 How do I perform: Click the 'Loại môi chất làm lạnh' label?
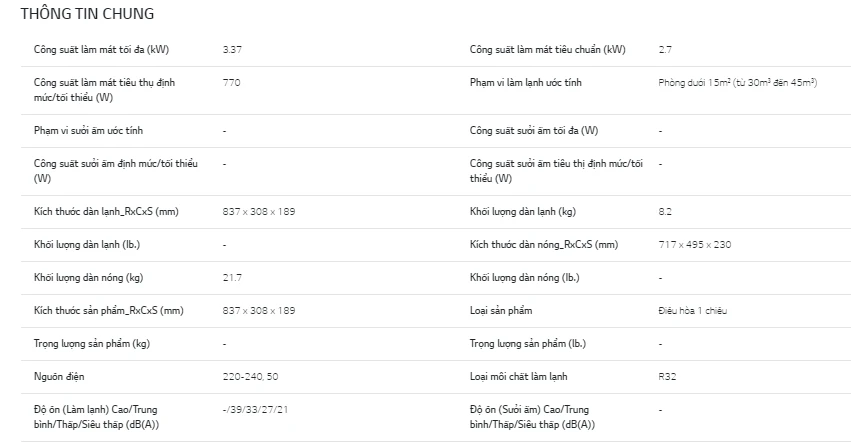coord(521,376)
